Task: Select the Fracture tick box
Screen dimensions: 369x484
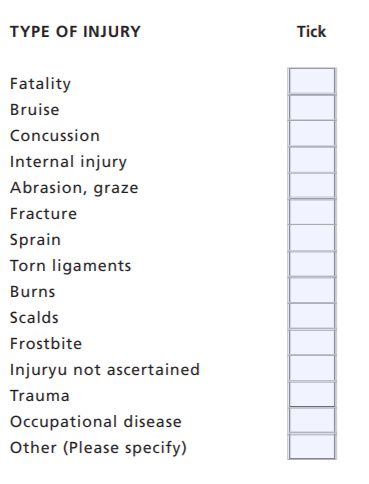Action: pos(312,211)
